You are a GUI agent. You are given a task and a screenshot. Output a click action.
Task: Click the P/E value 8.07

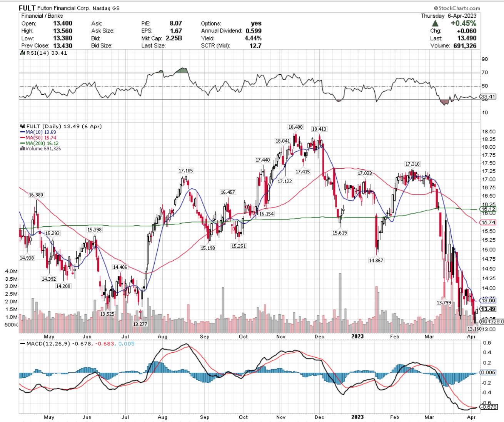176,23
